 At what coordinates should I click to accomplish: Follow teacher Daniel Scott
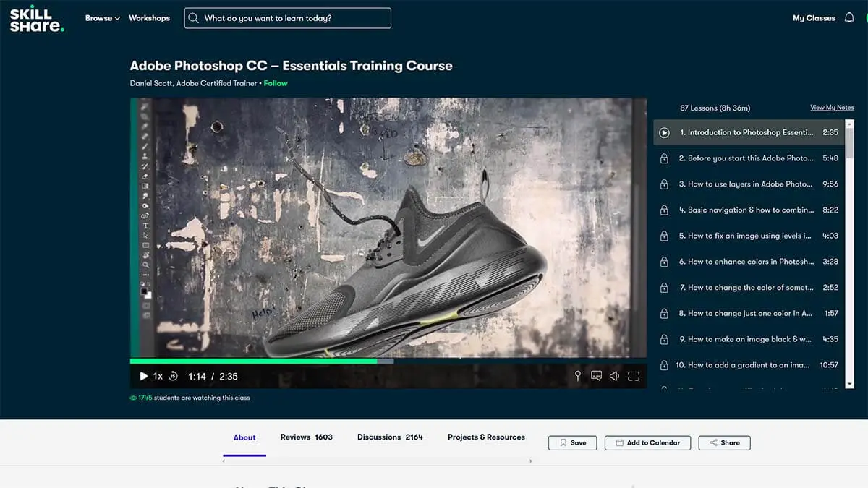tap(276, 83)
